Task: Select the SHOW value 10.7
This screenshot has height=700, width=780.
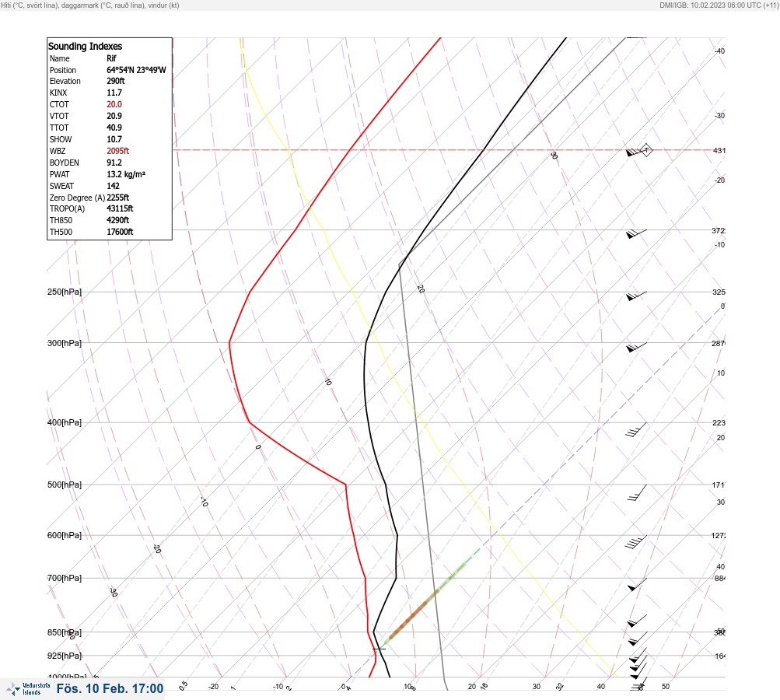Action: coord(114,139)
